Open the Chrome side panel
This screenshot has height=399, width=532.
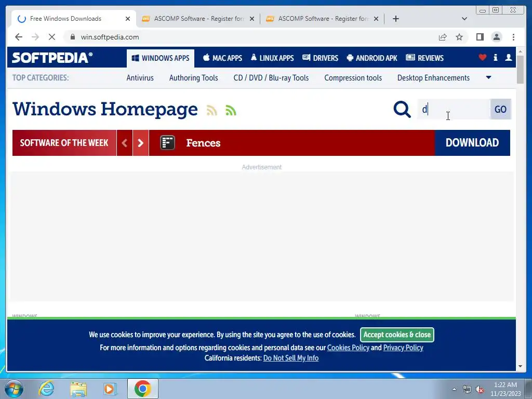tap(480, 37)
